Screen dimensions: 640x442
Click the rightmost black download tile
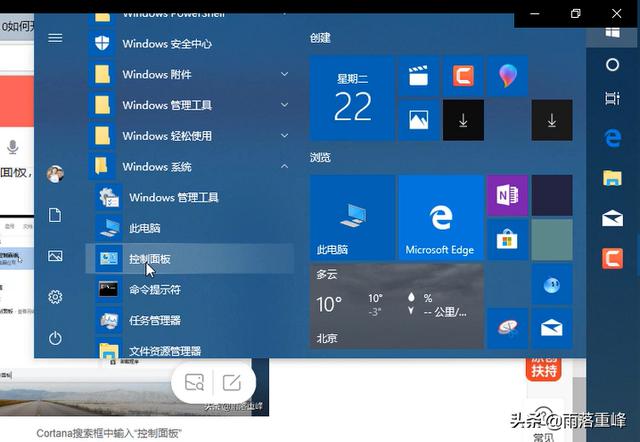552,120
